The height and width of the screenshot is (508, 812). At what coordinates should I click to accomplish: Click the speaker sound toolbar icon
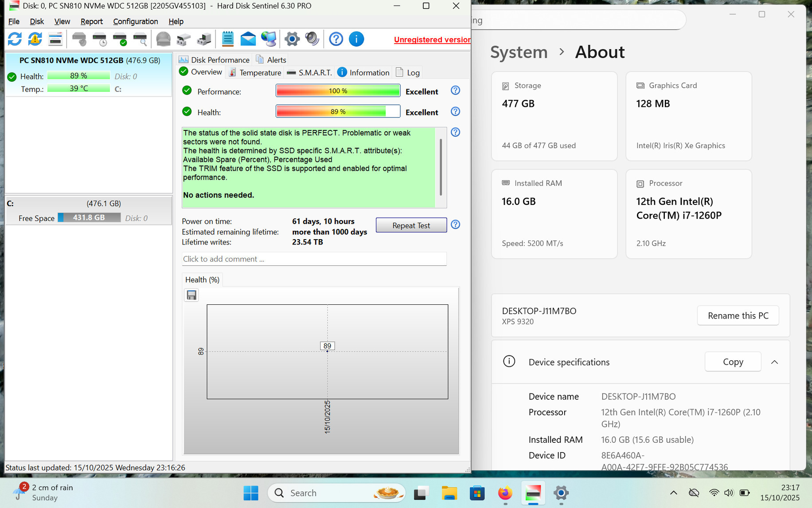[x=312, y=39]
